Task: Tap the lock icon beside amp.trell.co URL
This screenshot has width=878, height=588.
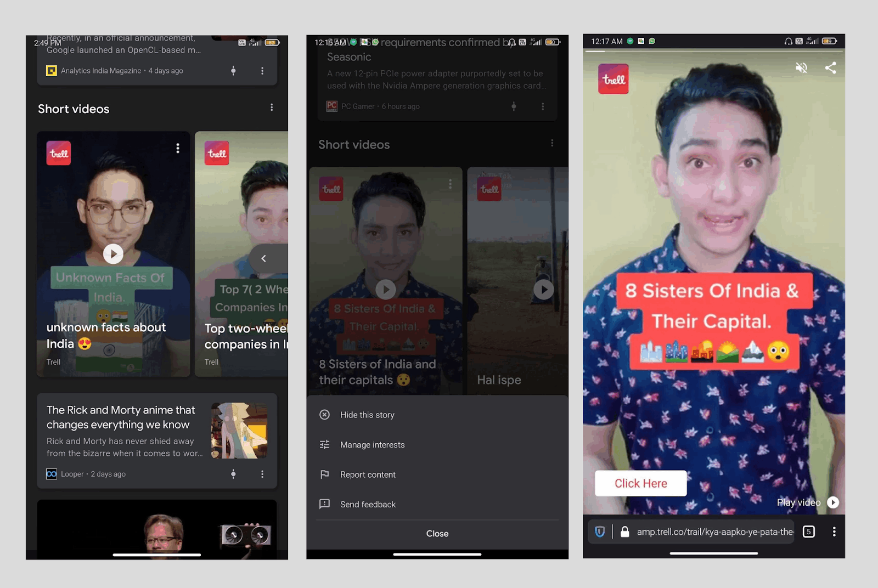Action: tap(624, 532)
